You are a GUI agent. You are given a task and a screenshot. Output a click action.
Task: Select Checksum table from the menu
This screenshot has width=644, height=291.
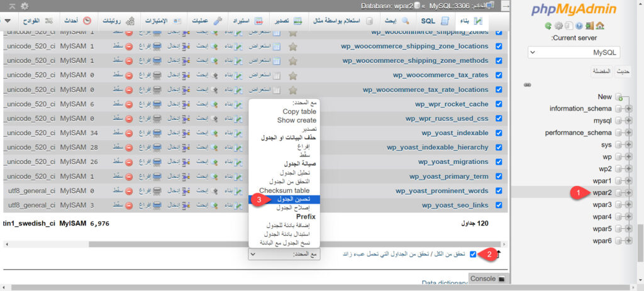pyautogui.click(x=284, y=190)
